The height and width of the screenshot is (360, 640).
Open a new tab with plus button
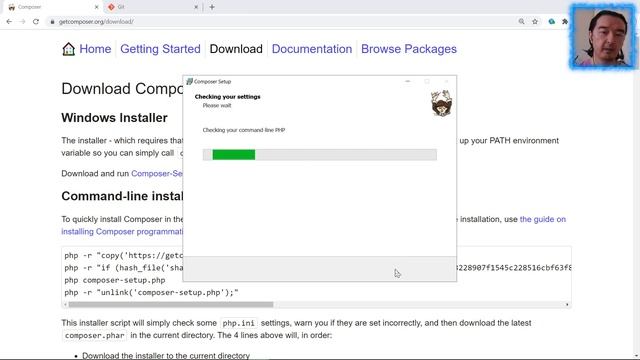point(212,7)
